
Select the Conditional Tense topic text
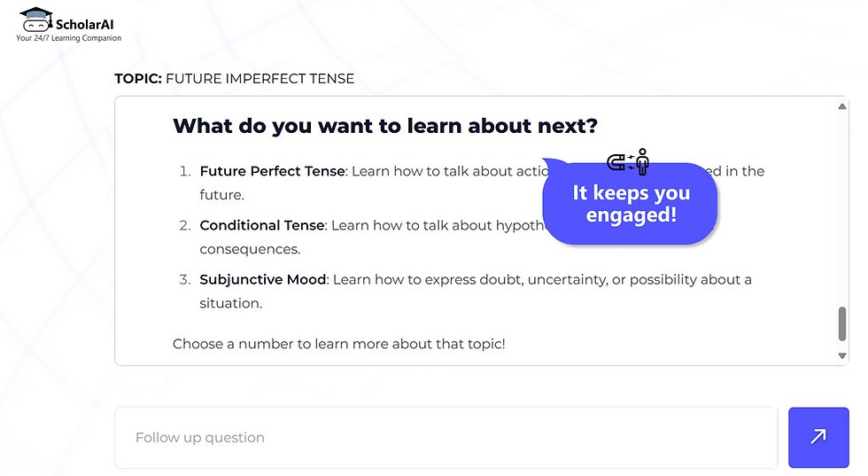[x=262, y=225]
